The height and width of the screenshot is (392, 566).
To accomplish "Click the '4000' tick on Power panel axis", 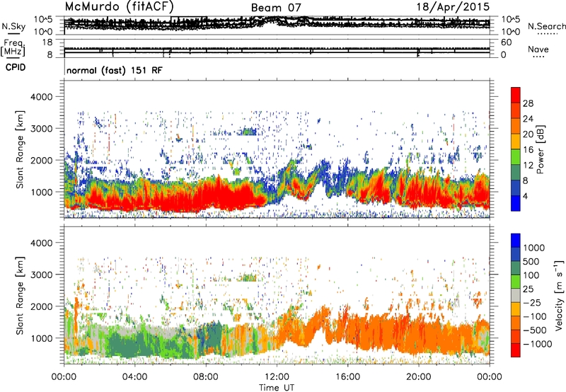I will coord(42,97).
